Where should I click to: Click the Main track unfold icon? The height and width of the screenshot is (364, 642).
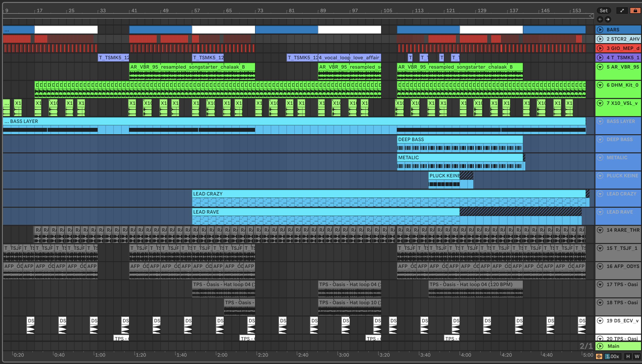pos(600,346)
